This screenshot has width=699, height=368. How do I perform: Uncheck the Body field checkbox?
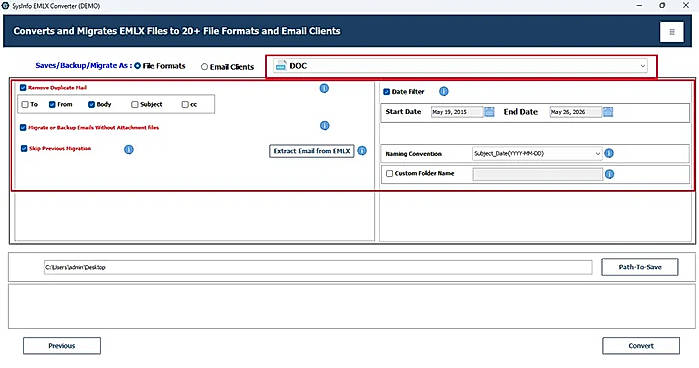pyautogui.click(x=91, y=104)
